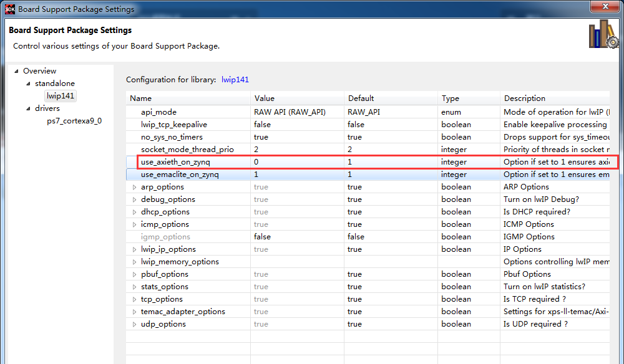Collapse the Overview tree node
Viewport: 624px width, 364px height.
16,71
